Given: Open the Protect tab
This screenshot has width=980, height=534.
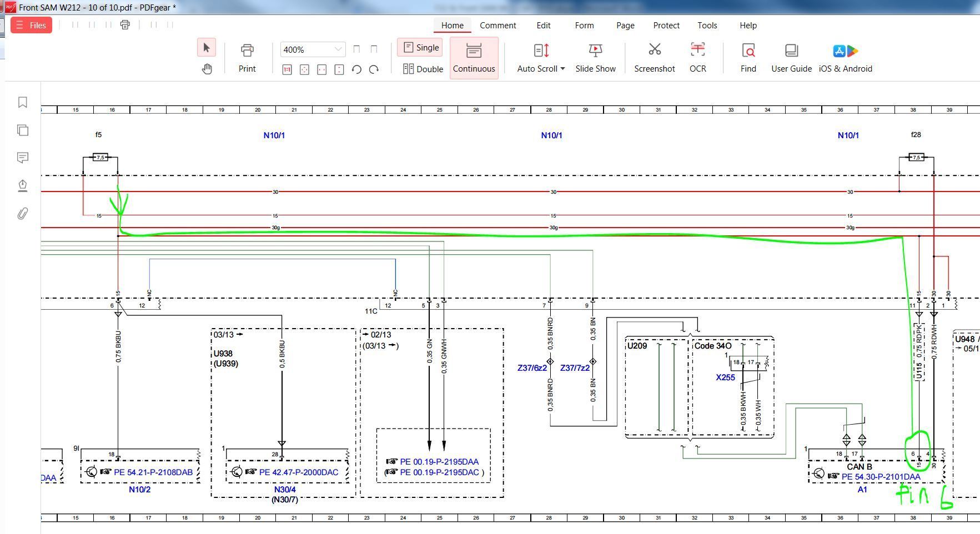Looking at the screenshot, I should [666, 26].
